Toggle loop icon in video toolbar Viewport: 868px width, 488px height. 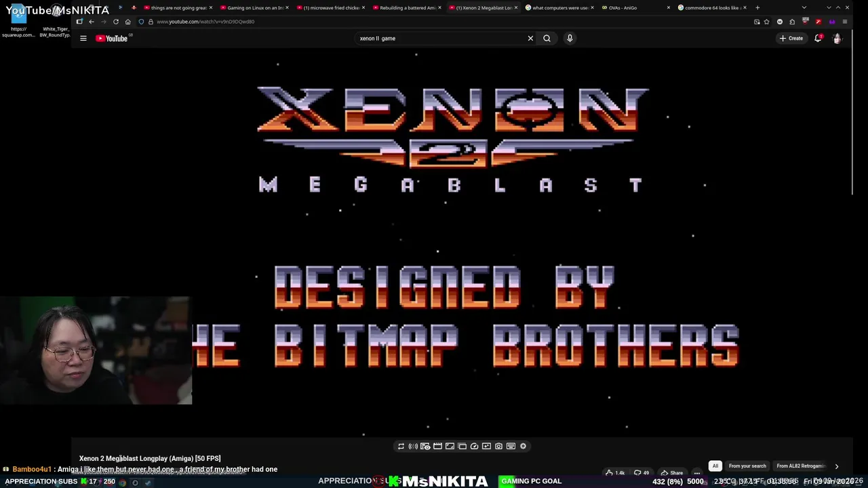pyautogui.click(x=401, y=446)
